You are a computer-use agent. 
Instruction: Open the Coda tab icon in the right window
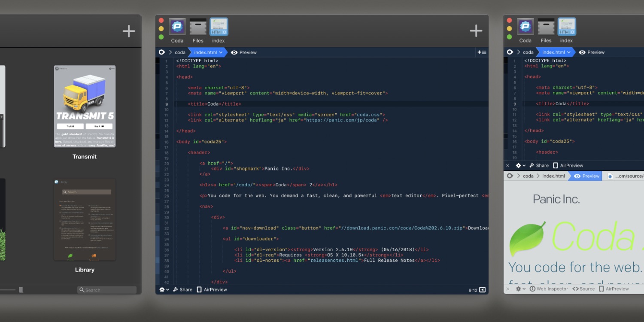(525, 27)
